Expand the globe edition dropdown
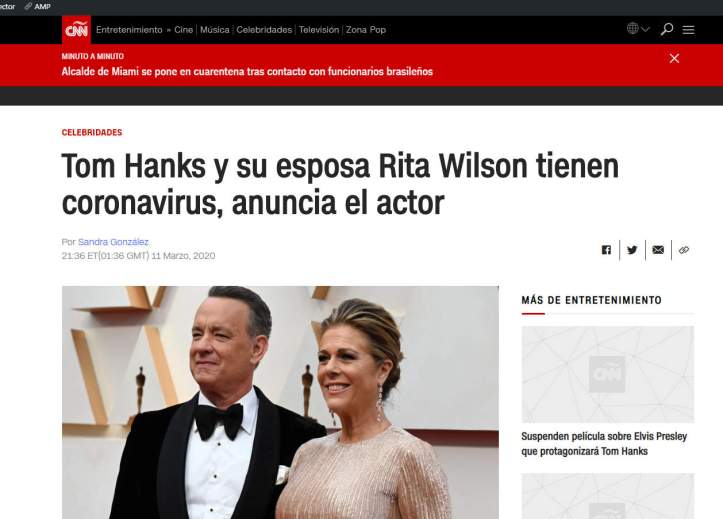 tap(638, 29)
